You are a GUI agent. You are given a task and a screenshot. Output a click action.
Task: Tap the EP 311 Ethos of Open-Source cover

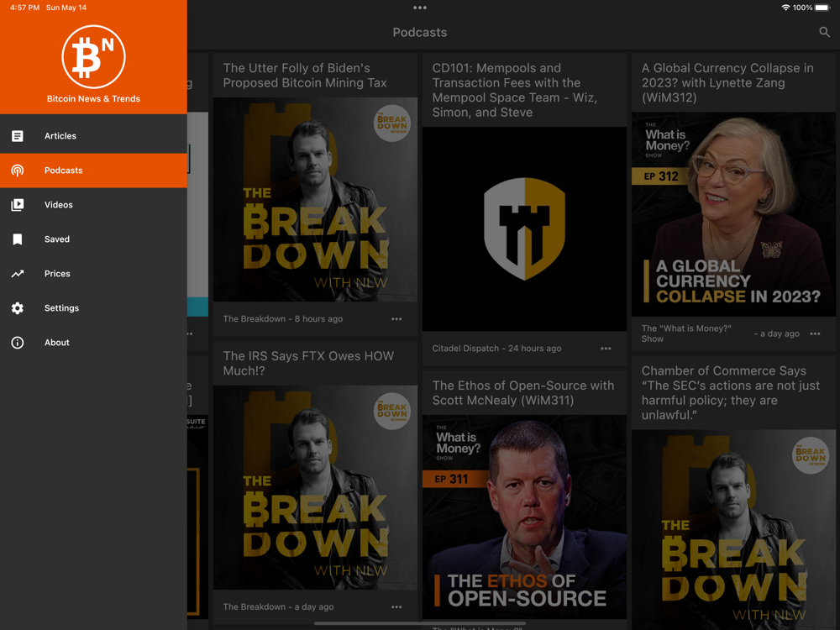pos(524,517)
